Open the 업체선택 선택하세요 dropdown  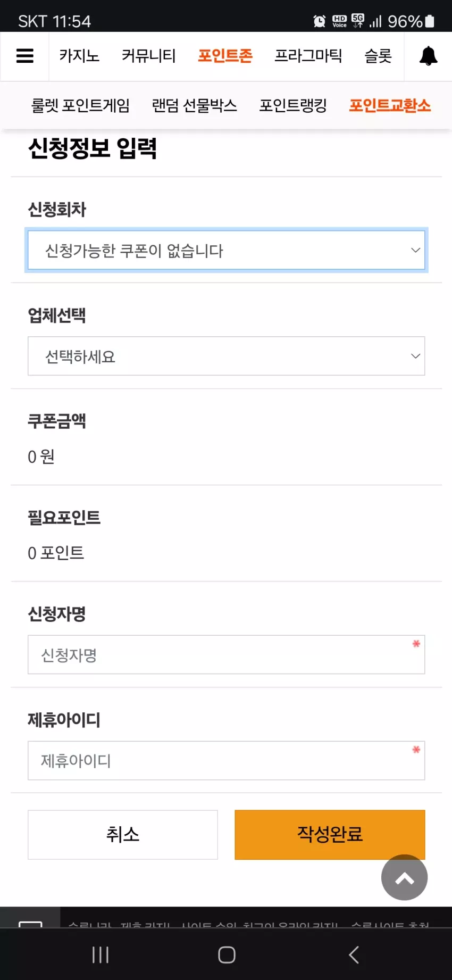(227, 356)
